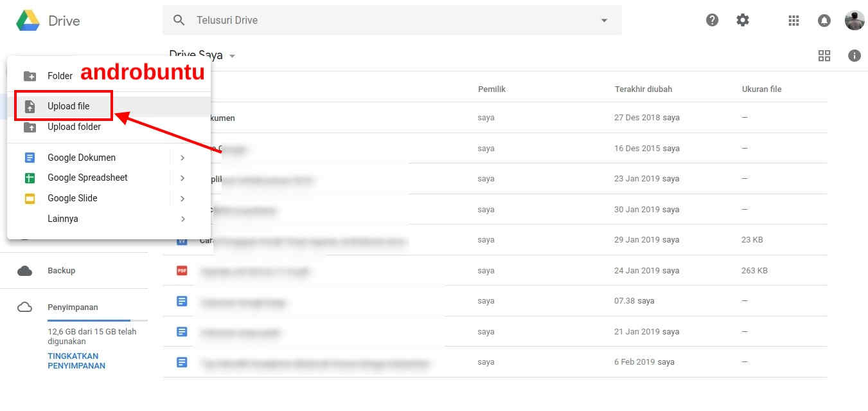Switch to grid view layout
This screenshot has height=411, width=868.
(x=824, y=55)
